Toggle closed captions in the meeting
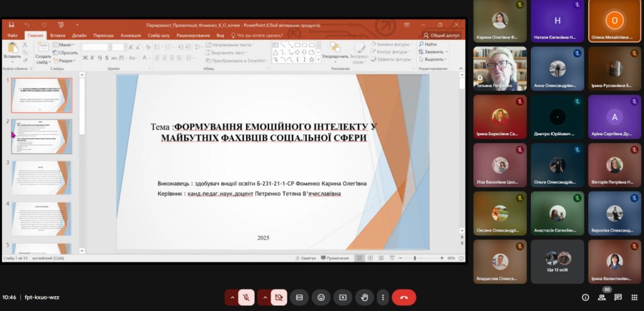Image resolution: width=644 pixels, height=311 pixels. [299, 297]
